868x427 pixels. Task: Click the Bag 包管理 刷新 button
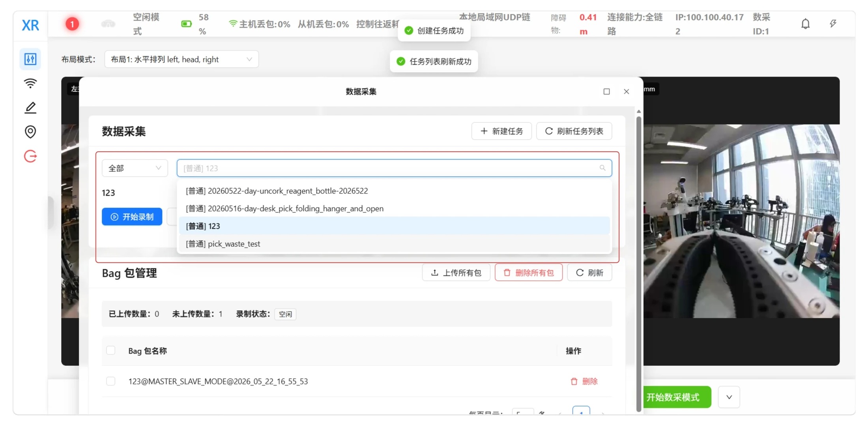589,273
